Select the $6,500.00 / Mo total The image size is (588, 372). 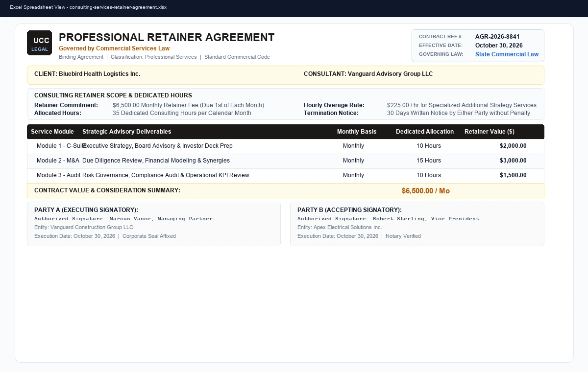[x=426, y=191]
